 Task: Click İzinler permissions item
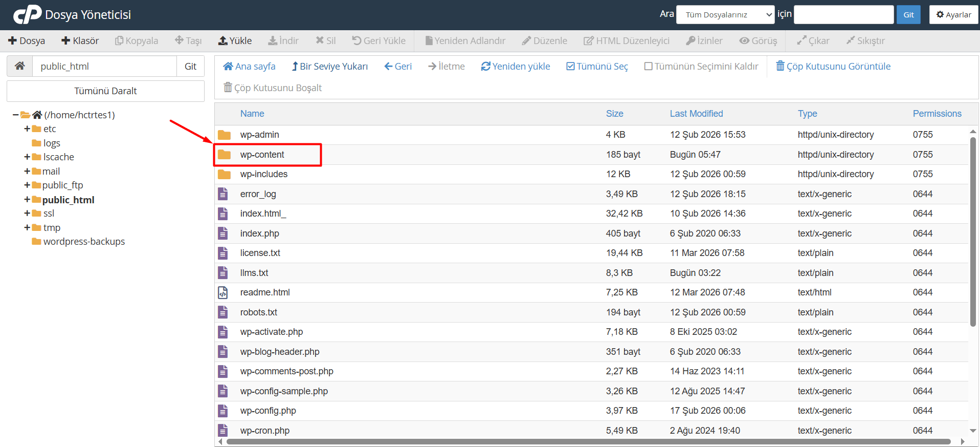(704, 40)
